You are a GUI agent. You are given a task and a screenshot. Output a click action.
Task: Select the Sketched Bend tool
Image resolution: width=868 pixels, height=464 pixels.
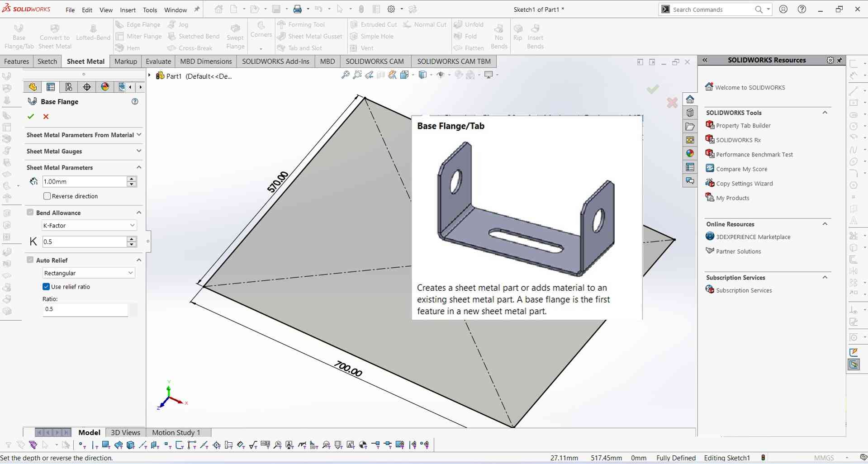[x=194, y=36]
